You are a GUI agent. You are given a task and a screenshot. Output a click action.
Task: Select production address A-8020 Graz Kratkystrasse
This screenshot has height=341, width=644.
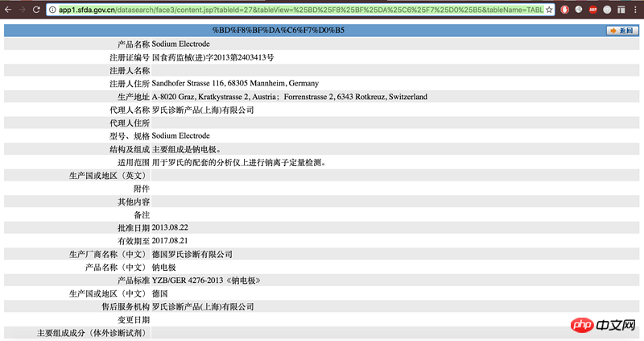289,97
